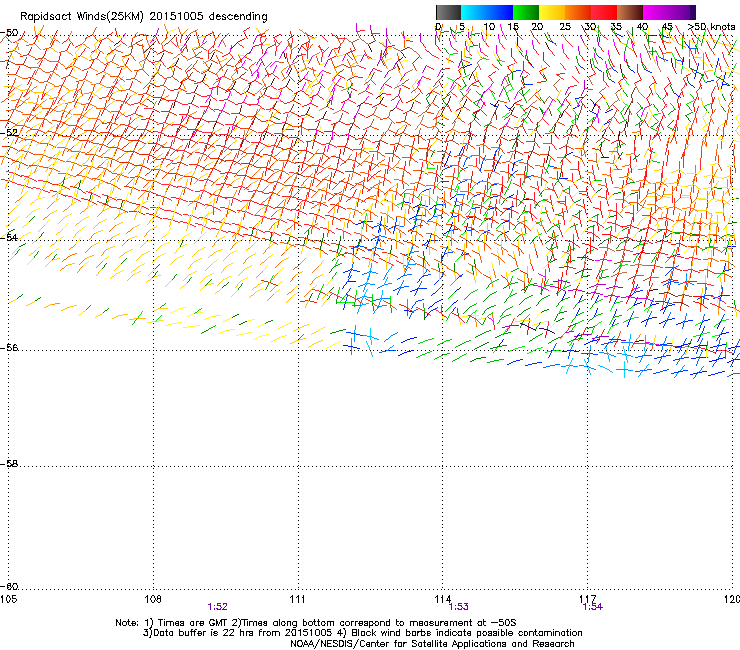Click the gray 0-5 knots color swatch
This screenshot has width=740, height=650.
(448, 12)
